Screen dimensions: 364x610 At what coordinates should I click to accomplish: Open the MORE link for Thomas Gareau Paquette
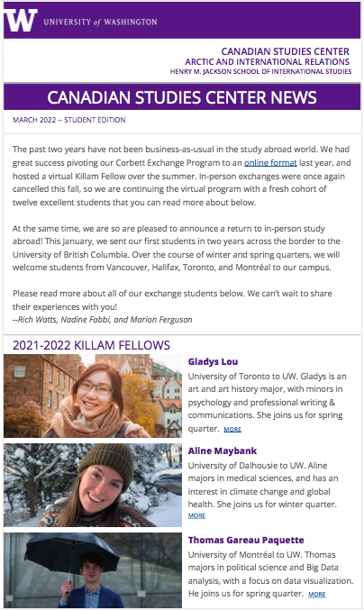tap(316, 595)
